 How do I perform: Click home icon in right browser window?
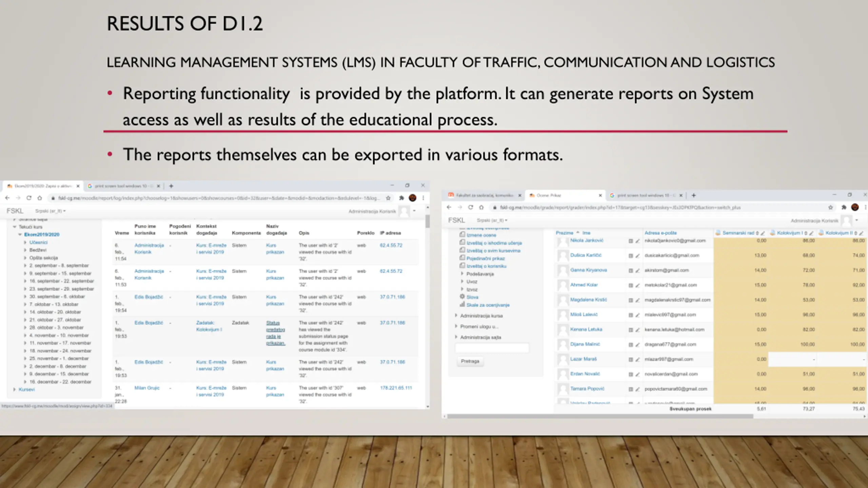pos(481,207)
